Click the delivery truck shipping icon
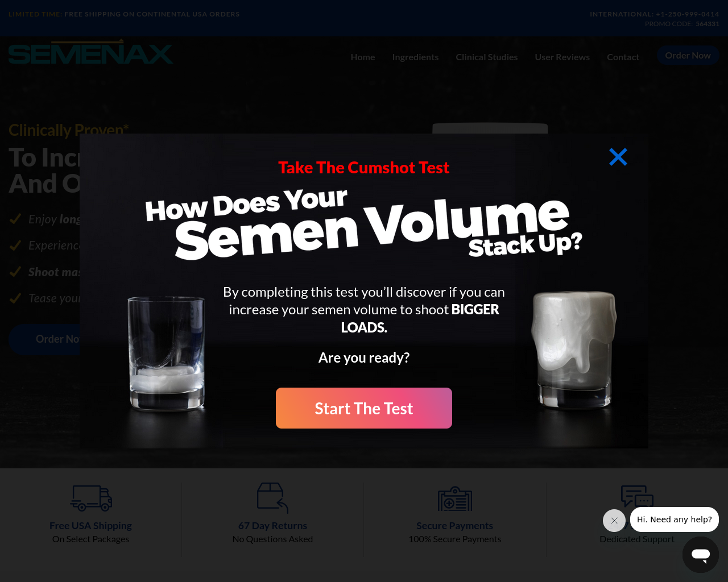The height and width of the screenshot is (582, 728). (91, 498)
